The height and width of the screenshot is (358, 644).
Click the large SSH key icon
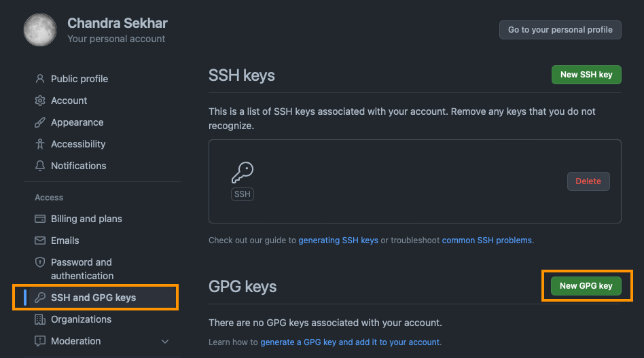(243, 173)
